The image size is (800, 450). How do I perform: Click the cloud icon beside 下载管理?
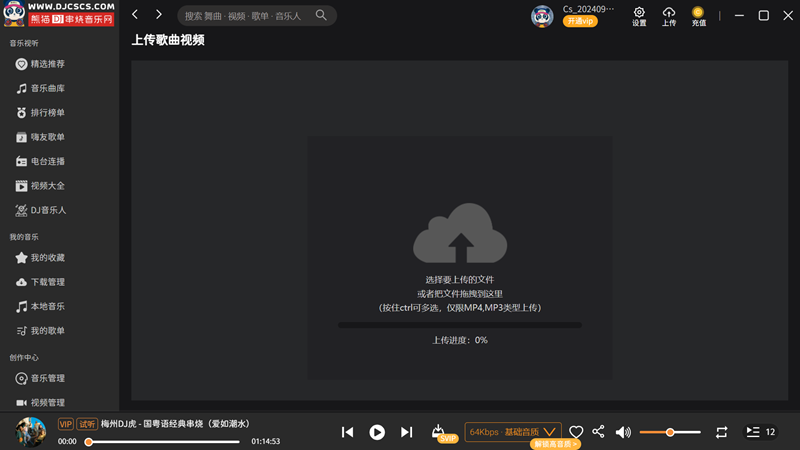click(x=21, y=282)
